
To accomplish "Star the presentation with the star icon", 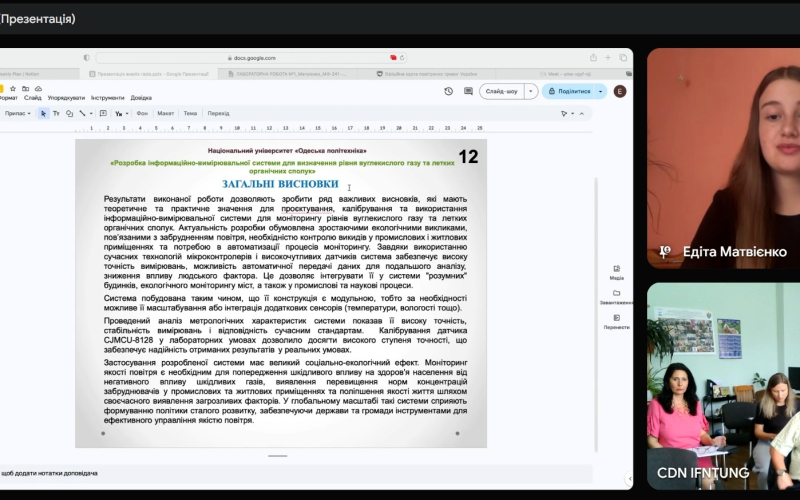I will 13,89.
